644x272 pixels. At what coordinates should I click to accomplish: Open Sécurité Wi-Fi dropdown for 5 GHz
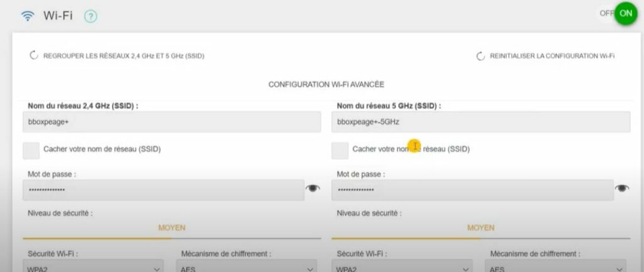(402, 268)
